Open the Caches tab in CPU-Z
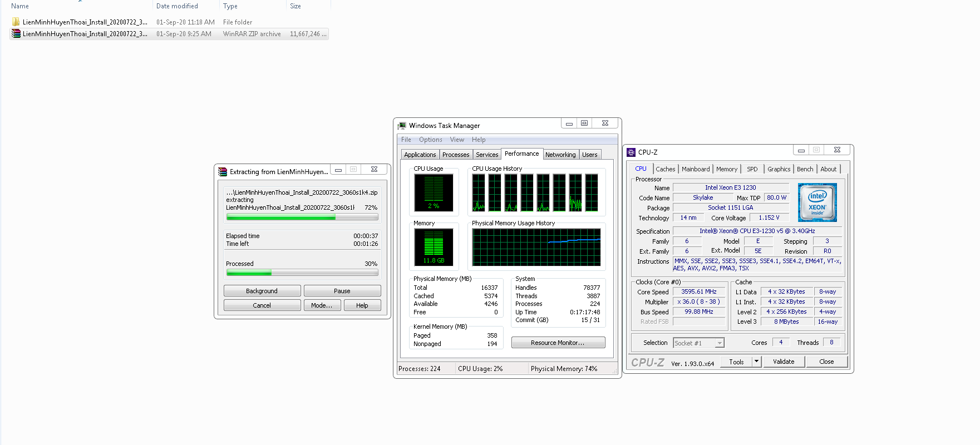Viewport: 980px width, 445px height. (x=666, y=169)
